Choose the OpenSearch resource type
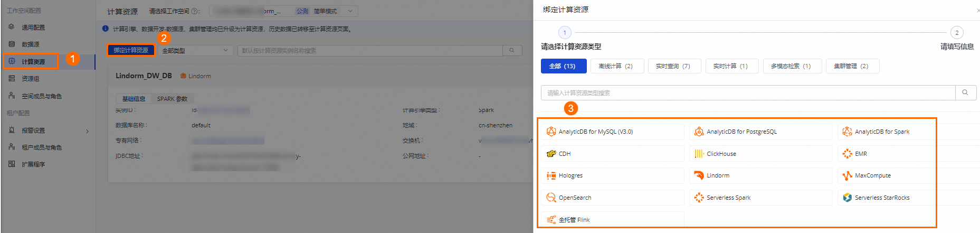This screenshot has width=980, height=233. point(613,198)
